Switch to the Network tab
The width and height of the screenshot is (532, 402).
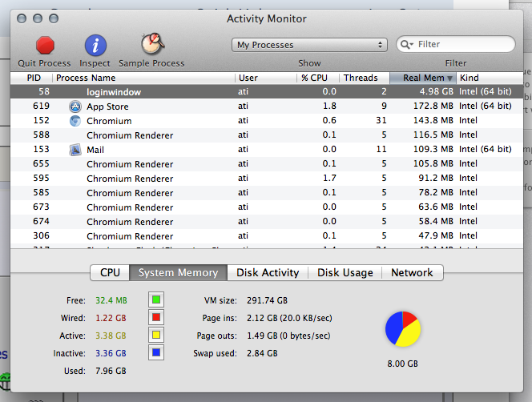(413, 273)
